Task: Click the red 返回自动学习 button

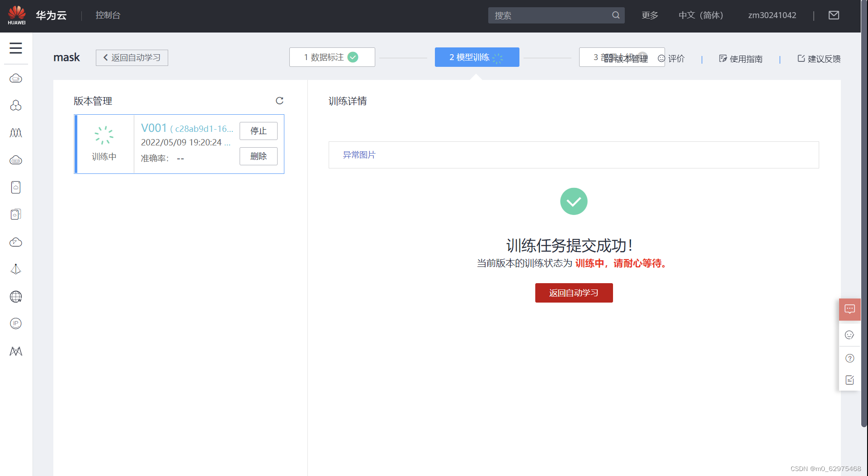Action: click(574, 293)
